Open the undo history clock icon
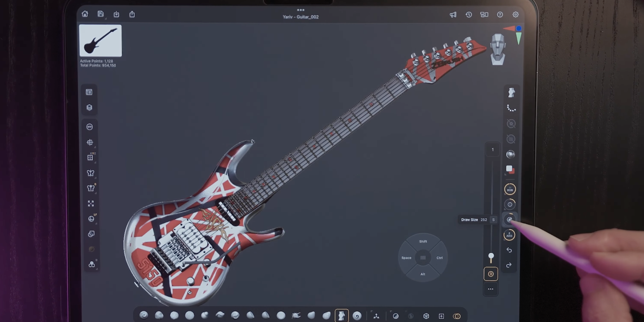The image size is (644, 322). click(469, 15)
